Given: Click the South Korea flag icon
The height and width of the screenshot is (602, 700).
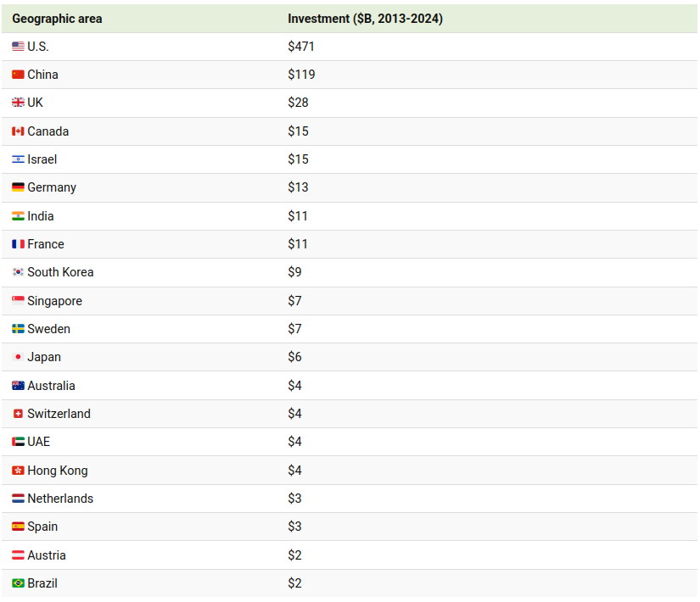Looking at the screenshot, I should coord(18,272).
